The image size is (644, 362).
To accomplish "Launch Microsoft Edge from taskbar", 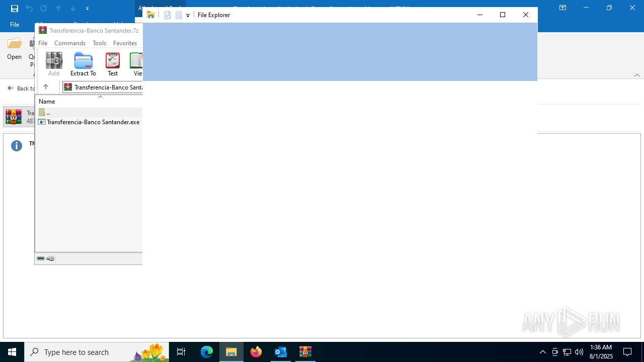I will coord(207,352).
